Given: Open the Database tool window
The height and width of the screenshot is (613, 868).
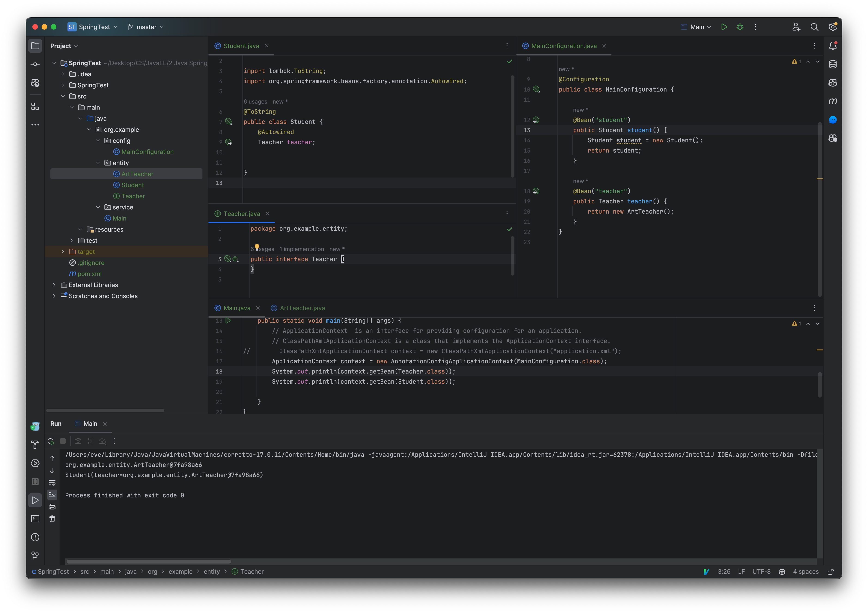Looking at the screenshot, I should tap(832, 64).
